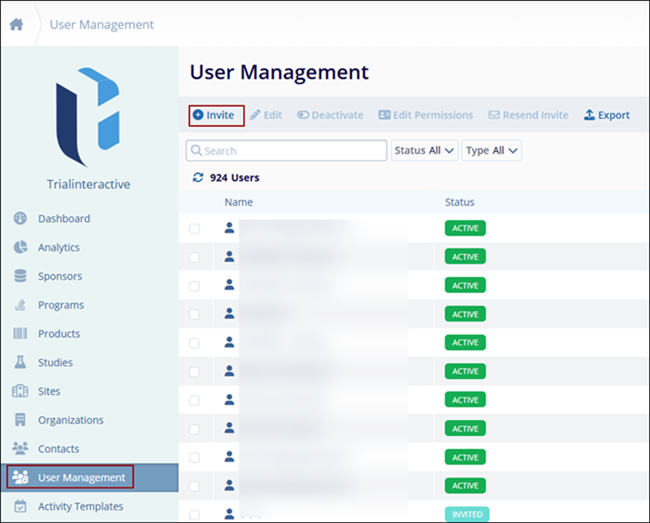The width and height of the screenshot is (650, 523).
Task: Click the home icon in breadcrumb
Action: coord(17,24)
